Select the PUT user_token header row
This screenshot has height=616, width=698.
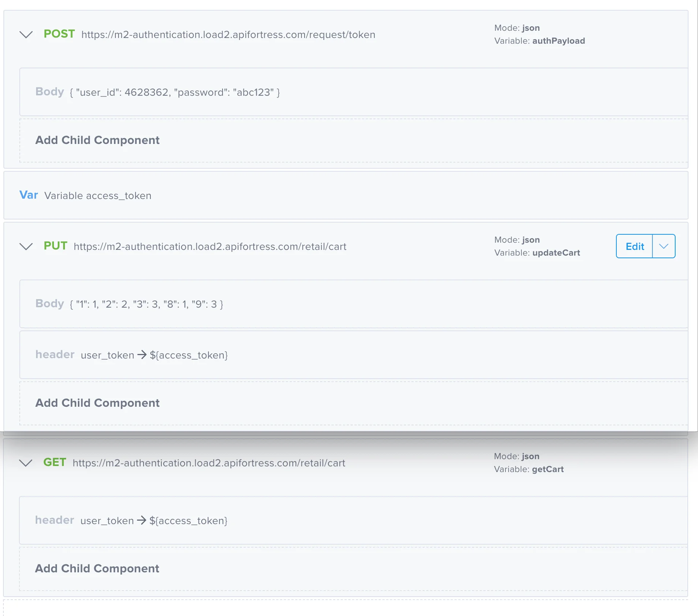point(154,355)
